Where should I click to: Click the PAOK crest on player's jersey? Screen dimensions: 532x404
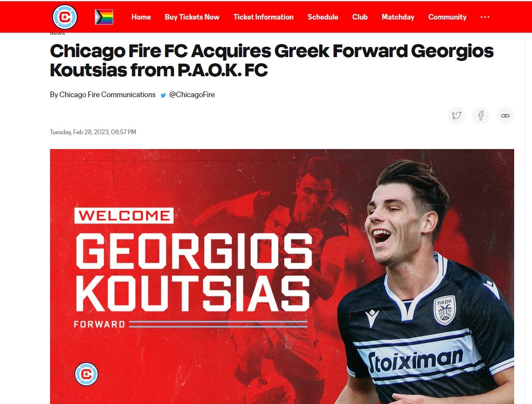[x=444, y=309]
